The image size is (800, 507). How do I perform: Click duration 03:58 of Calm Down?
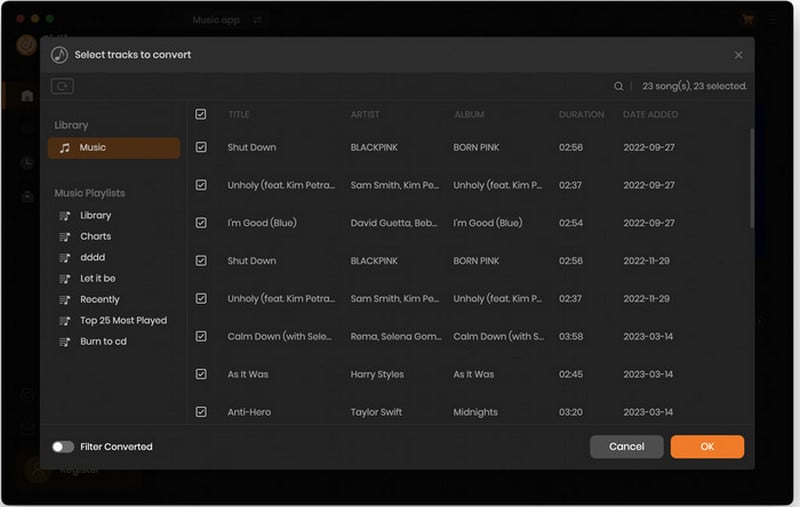[x=570, y=337]
